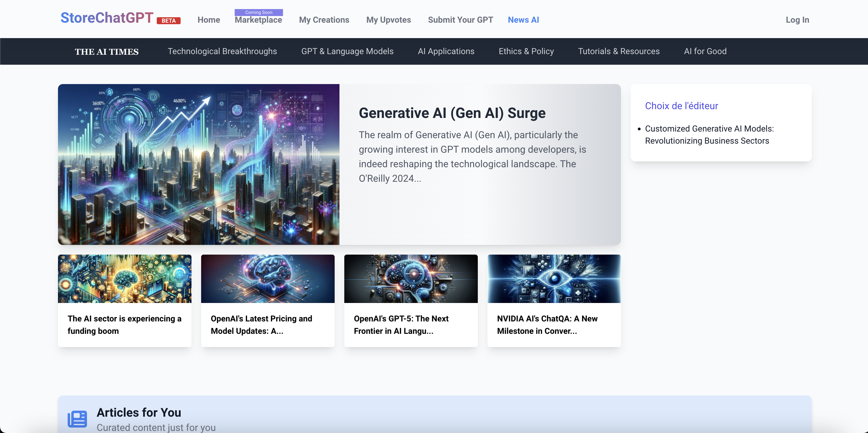Click the red BETA badge
Screen dimensions: 868x433
click(169, 21)
